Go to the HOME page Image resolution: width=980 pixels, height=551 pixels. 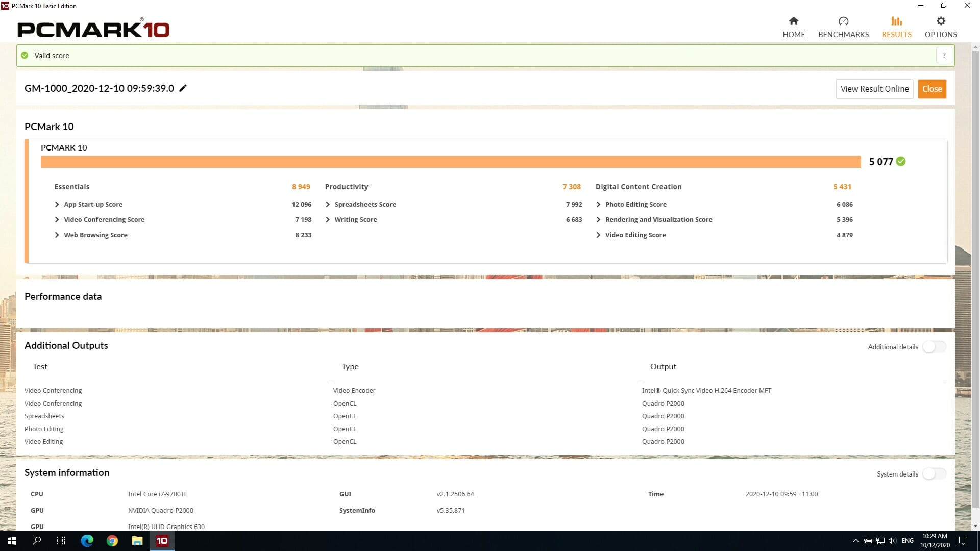click(794, 27)
